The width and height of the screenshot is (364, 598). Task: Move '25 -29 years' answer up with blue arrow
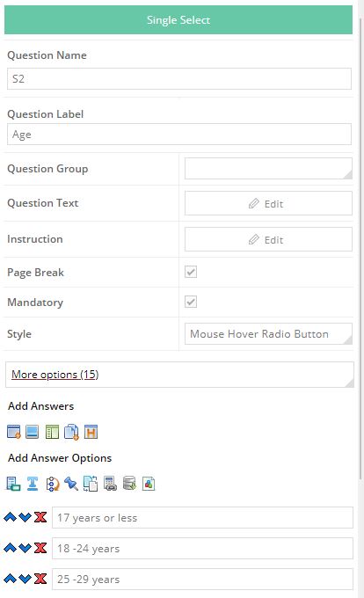click(10, 579)
